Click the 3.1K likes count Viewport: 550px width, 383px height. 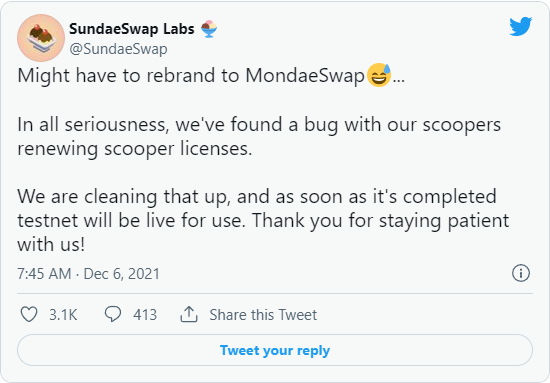pos(63,315)
